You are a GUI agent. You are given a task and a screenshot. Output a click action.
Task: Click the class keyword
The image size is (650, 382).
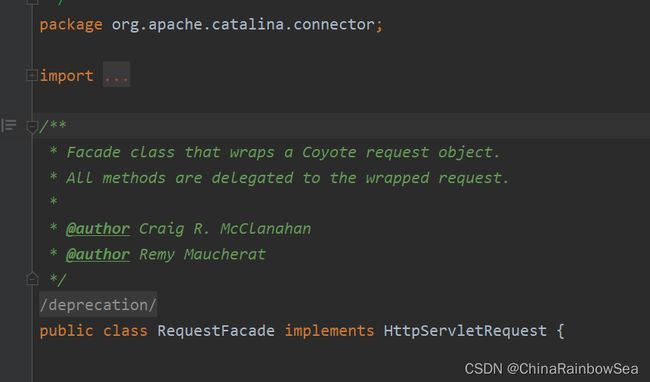click(125, 331)
